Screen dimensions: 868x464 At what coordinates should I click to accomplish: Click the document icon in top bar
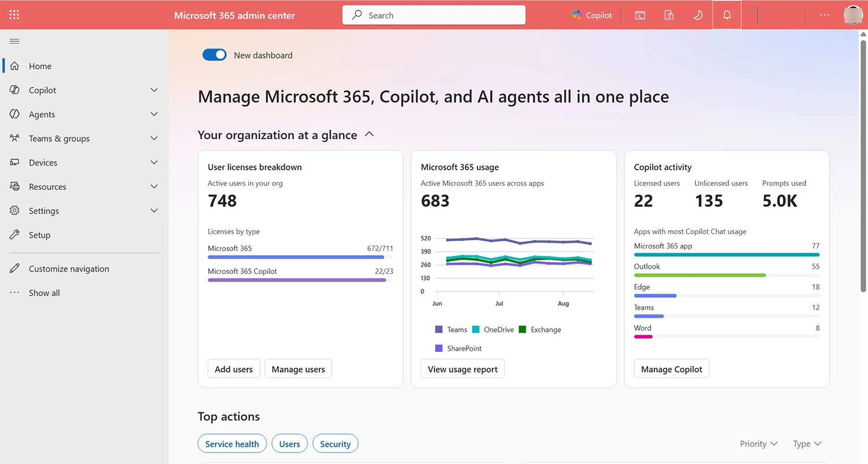669,15
